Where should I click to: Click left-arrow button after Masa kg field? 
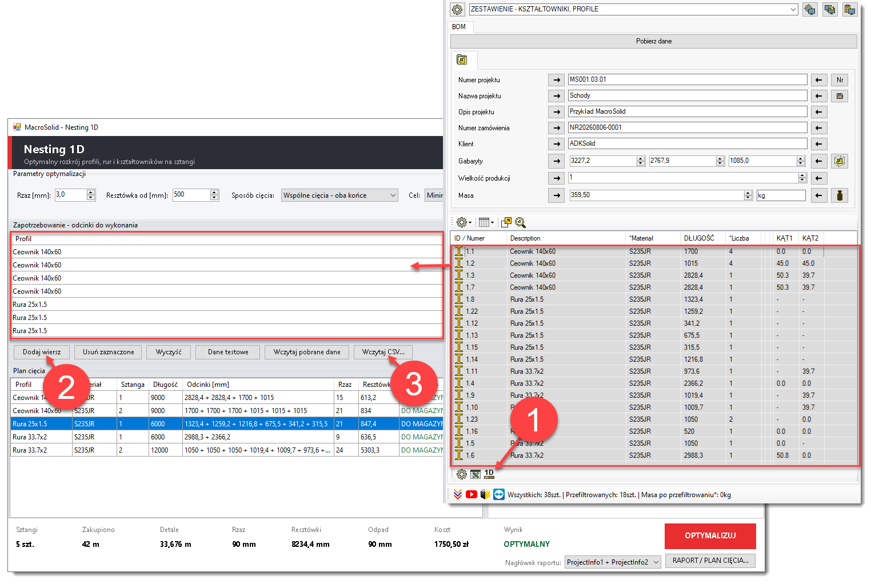818,195
